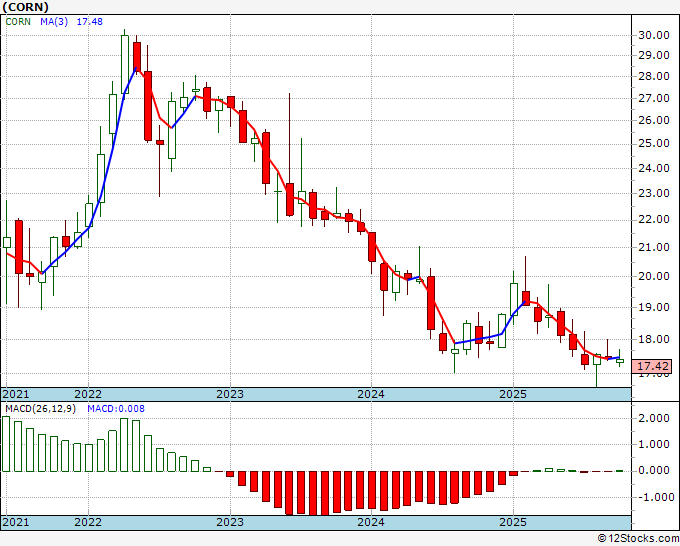
Task: Click 2023 on the MACD panel time axis
Action: [230, 522]
